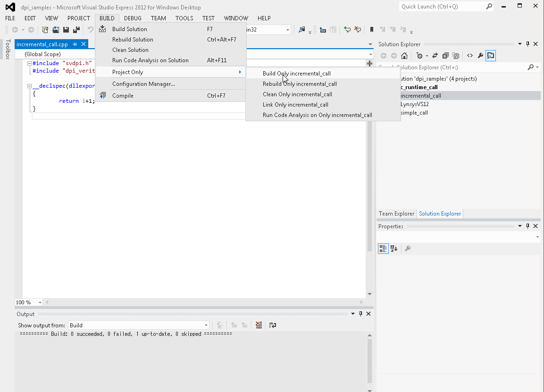Save the current file with the single-floppy icon
Screen dimensions: 544x392
pos(66,30)
